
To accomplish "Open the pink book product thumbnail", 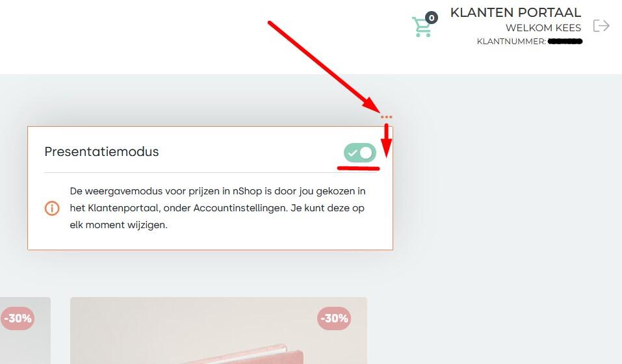I will point(218,330).
